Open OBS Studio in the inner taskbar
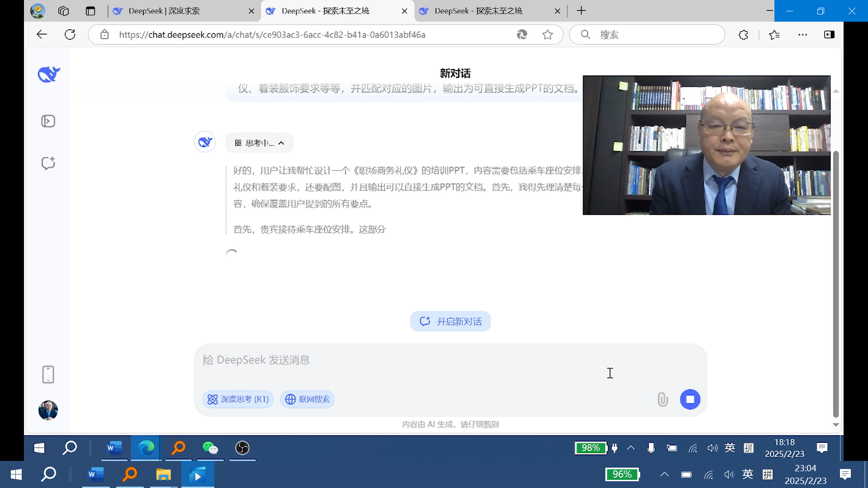The width and height of the screenshot is (868, 488). 242,448
